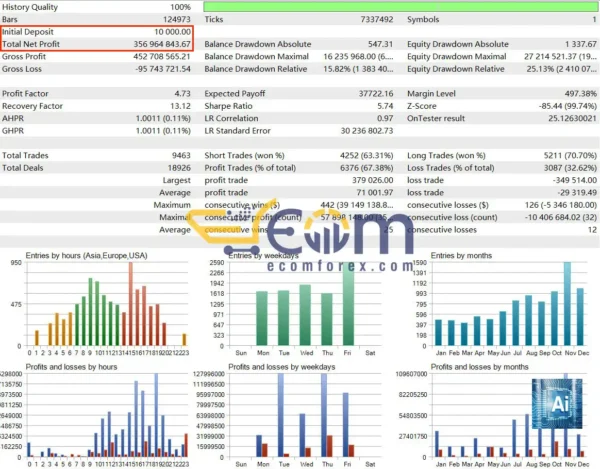Select Equity Drawdown Absolute value '1 337.67'
Image resolution: width=600 pixels, height=469 pixels.
point(580,44)
